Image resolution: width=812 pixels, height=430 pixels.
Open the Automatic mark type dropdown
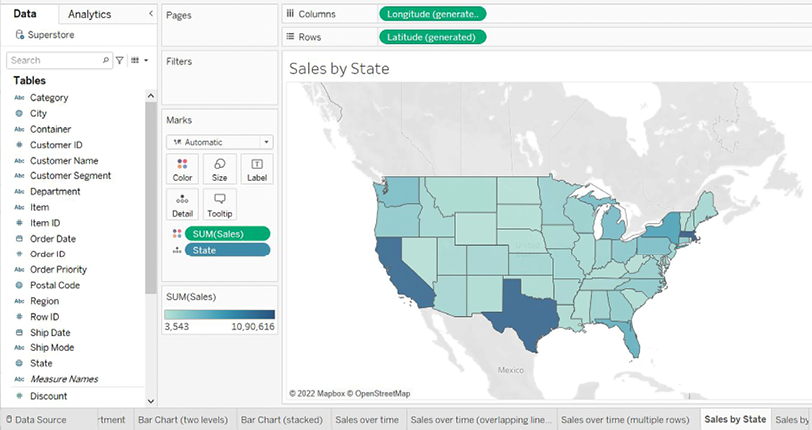coord(220,142)
